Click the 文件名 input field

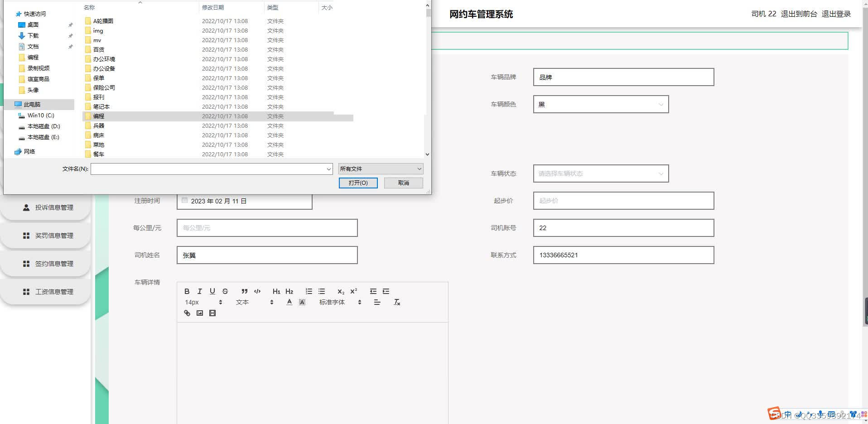click(208, 169)
